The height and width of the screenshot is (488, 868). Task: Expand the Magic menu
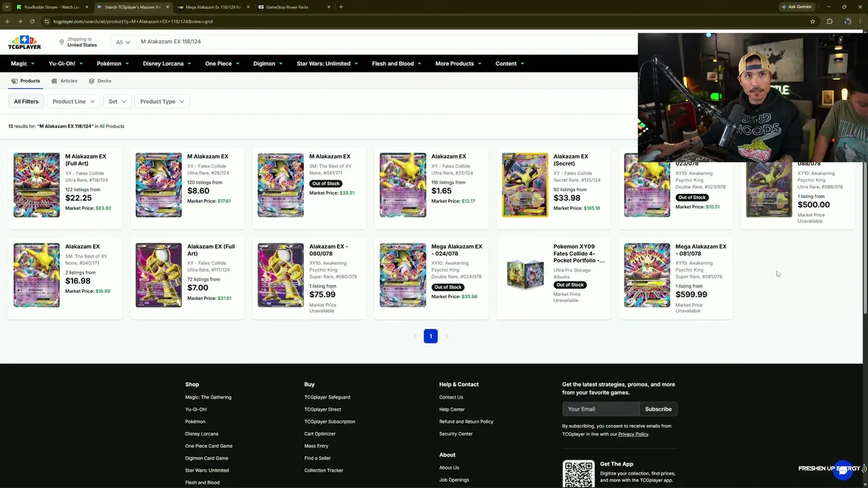coord(22,64)
